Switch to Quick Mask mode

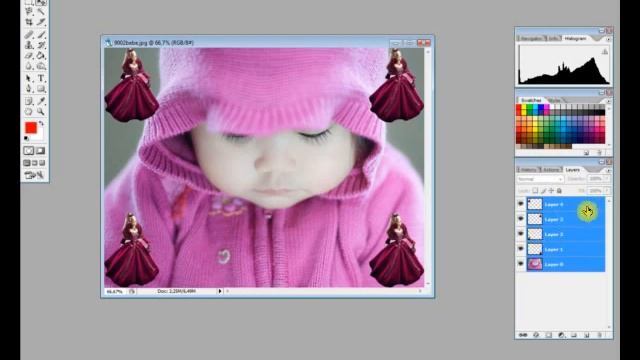click(x=41, y=151)
